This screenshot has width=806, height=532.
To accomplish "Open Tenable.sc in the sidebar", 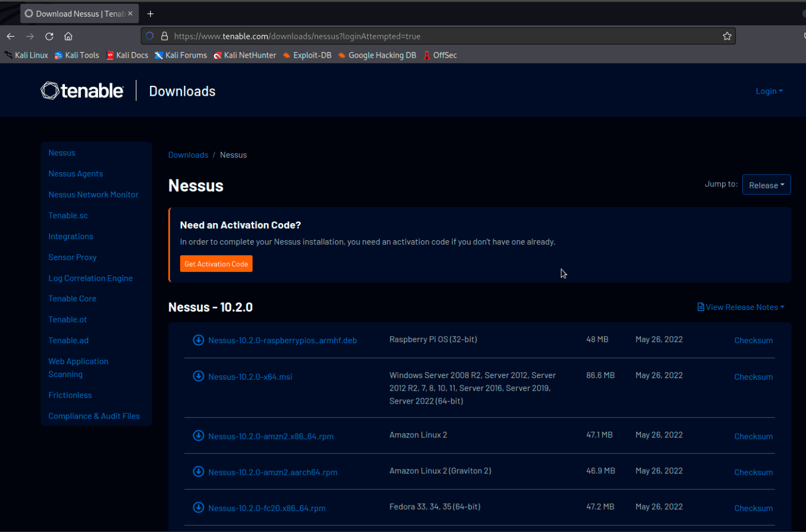I will [x=68, y=216].
